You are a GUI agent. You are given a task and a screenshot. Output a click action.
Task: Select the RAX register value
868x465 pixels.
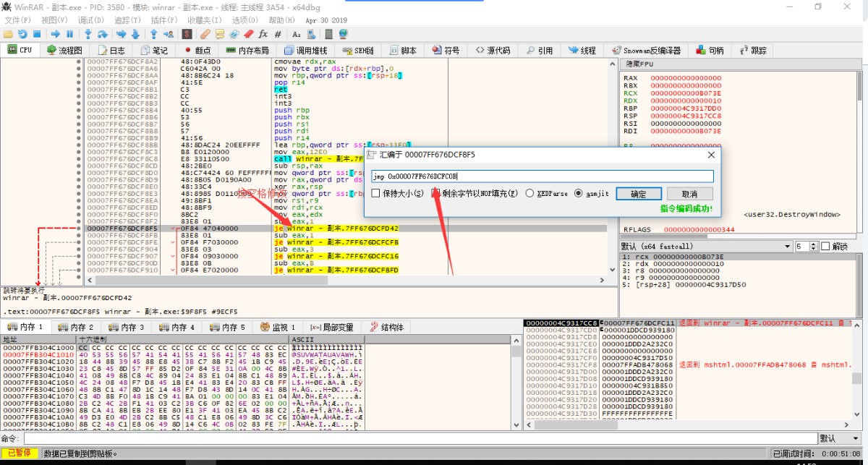tap(686, 78)
